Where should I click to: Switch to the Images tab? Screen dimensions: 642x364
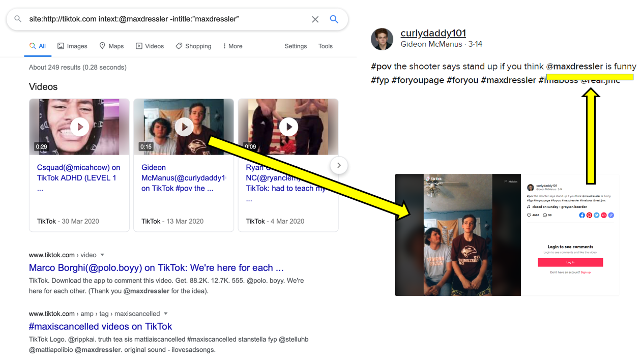coord(72,46)
